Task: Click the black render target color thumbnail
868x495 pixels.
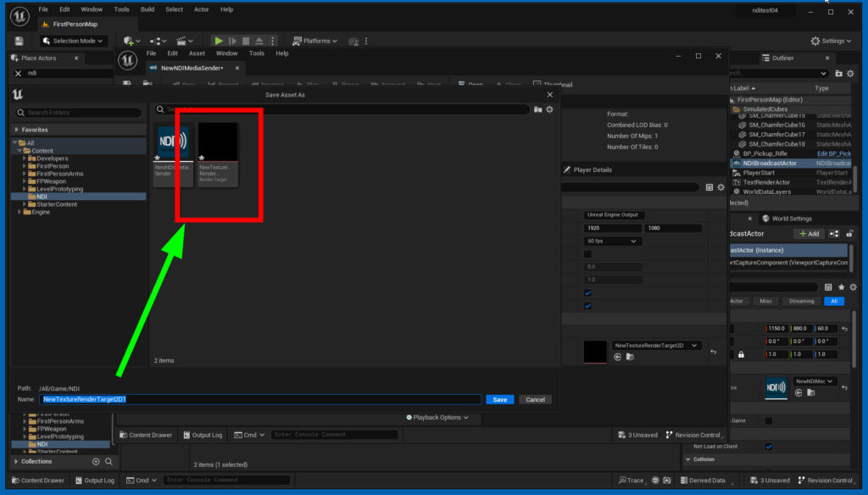Action: click(x=594, y=349)
